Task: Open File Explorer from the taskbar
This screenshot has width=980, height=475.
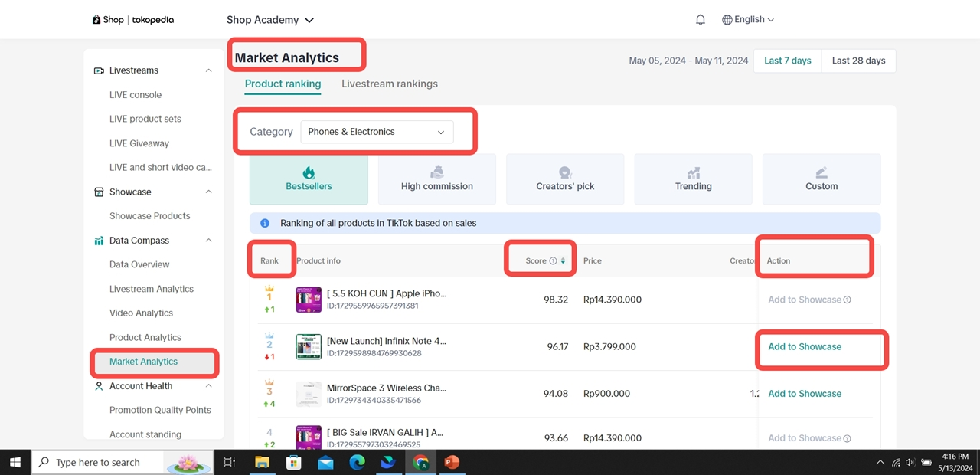Action: (x=262, y=462)
